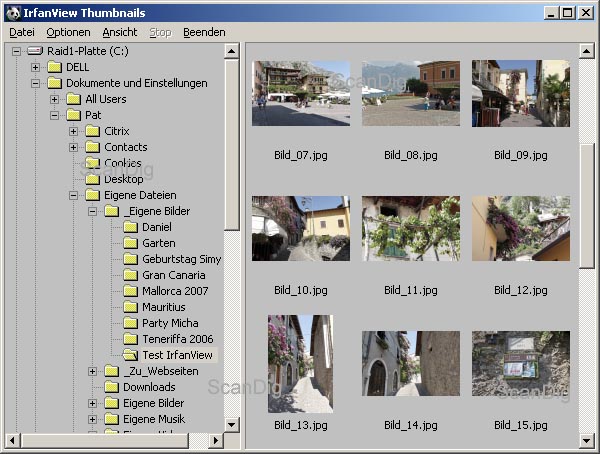
Task: Open the Optionen menu
Action: [x=68, y=33]
